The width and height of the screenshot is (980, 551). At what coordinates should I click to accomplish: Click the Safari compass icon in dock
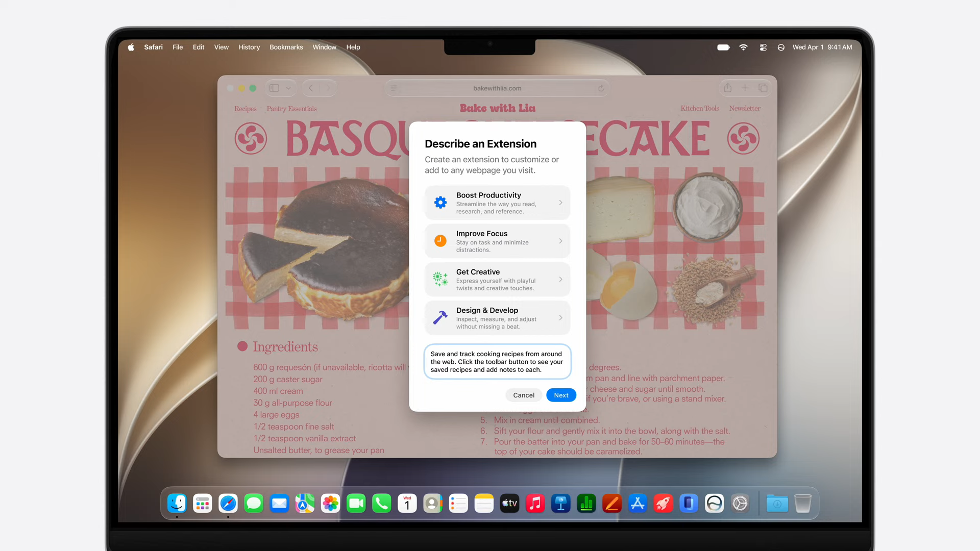coord(228,504)
